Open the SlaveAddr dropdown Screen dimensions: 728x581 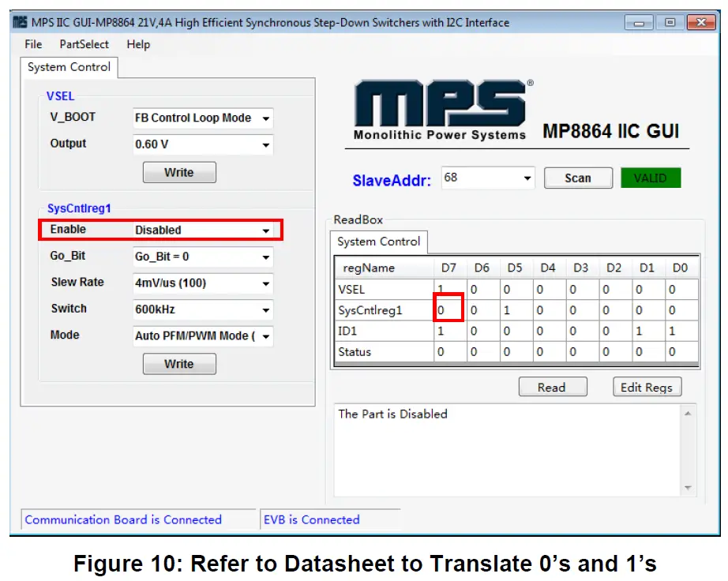pyautogui.click(x=488, y=178)
